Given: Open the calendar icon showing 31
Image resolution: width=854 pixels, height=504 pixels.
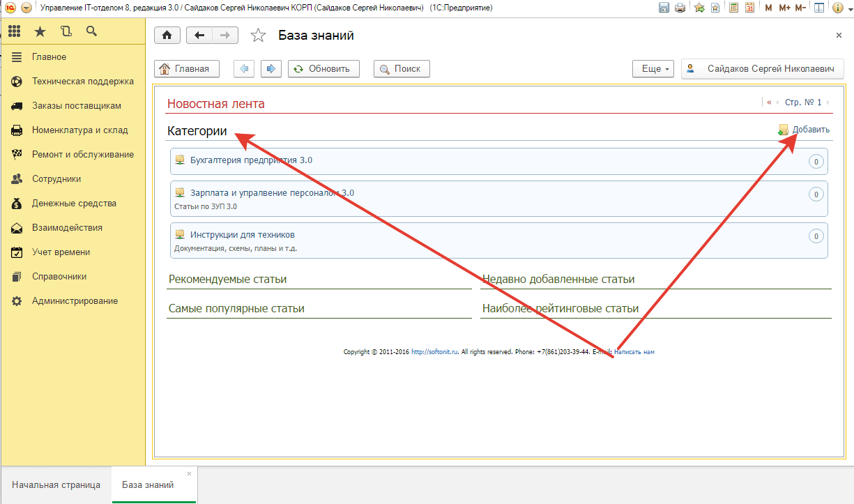Looking at the screenshot, I should click(x=750, y=8).
